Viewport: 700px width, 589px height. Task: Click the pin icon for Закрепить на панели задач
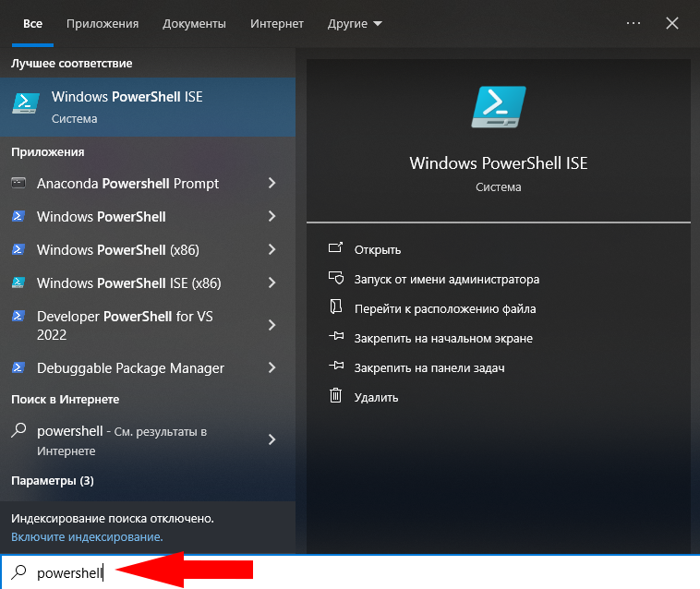336,367
